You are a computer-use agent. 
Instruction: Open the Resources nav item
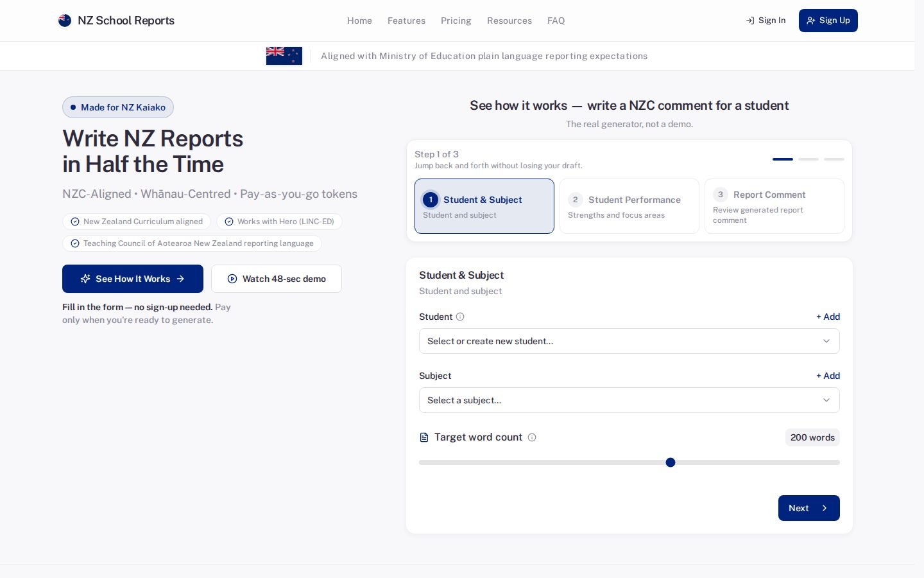(x=509, y=21)
